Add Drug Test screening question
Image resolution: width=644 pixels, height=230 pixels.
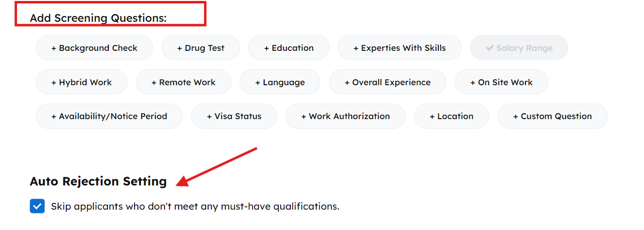201,48
